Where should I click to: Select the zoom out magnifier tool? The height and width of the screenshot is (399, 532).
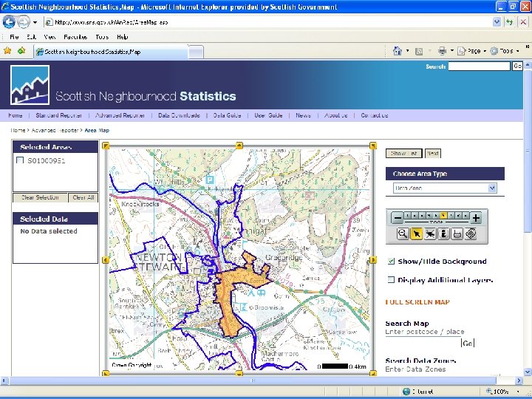[403, 233]
